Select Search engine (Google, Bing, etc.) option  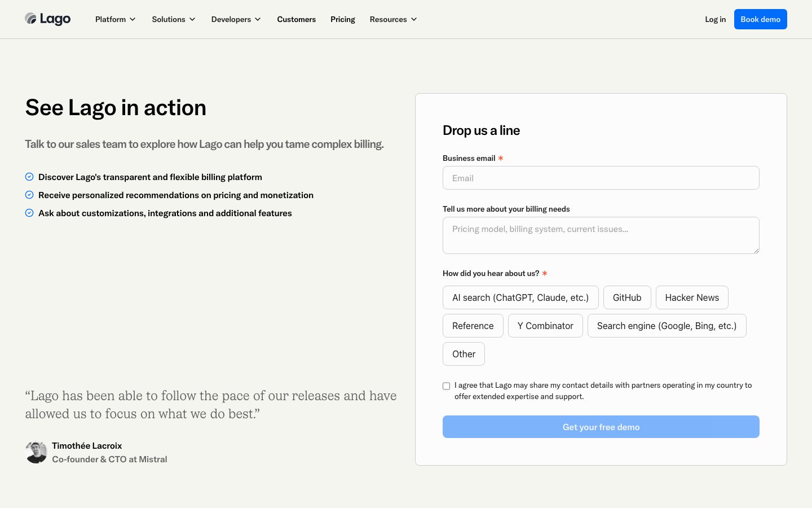click(667, 326)
